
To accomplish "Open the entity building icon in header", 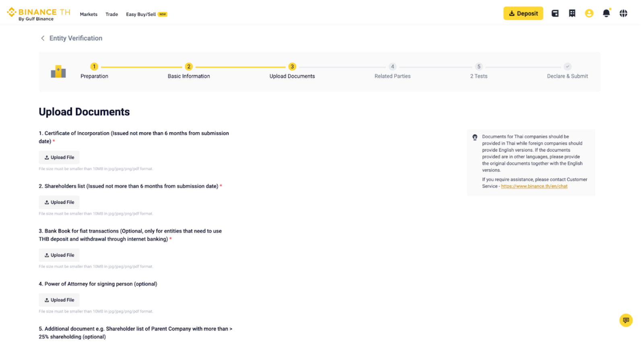I will pos(572,13).
